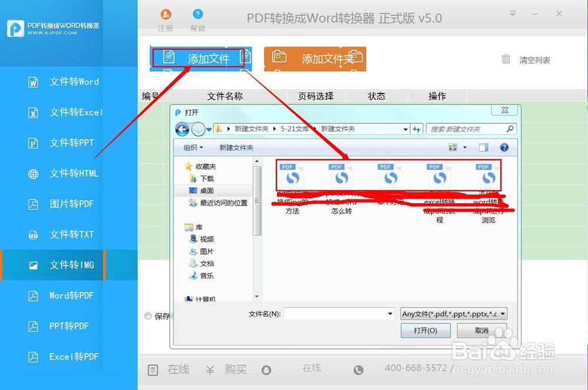Click the 文件名(N) input field
Viewport: 588px width, 390px height.
[335, 314]
